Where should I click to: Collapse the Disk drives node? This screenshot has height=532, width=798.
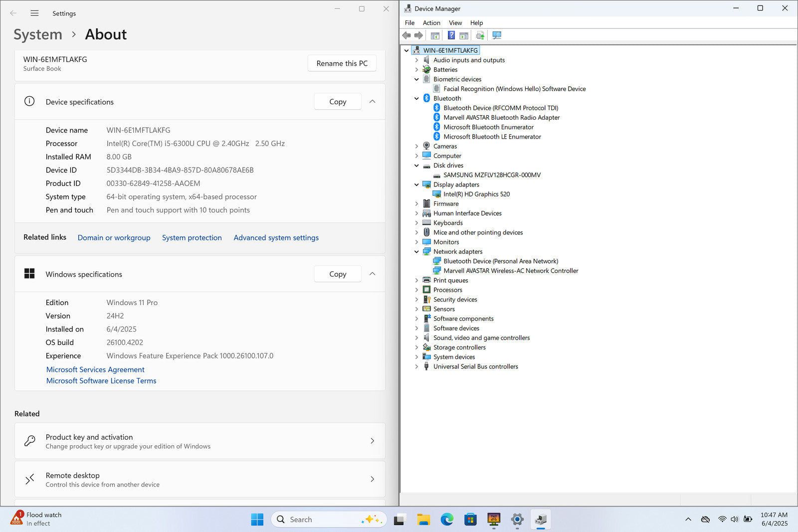click(x=417, y=166)
